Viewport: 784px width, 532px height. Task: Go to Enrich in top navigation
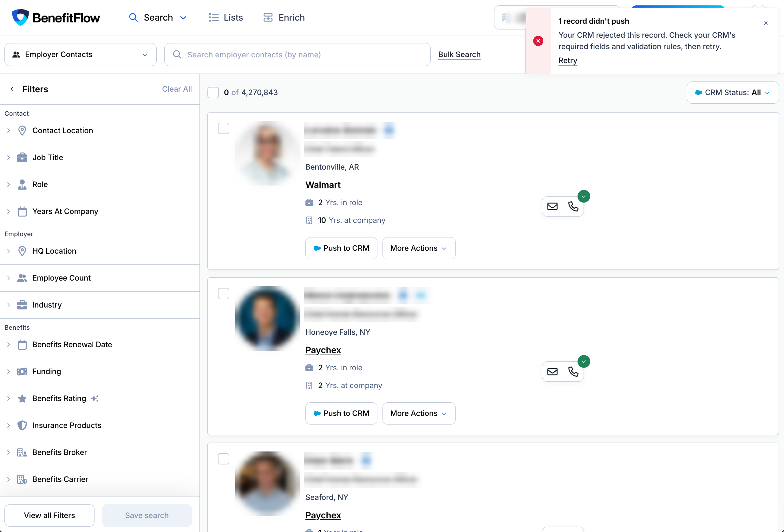point(284,17)
